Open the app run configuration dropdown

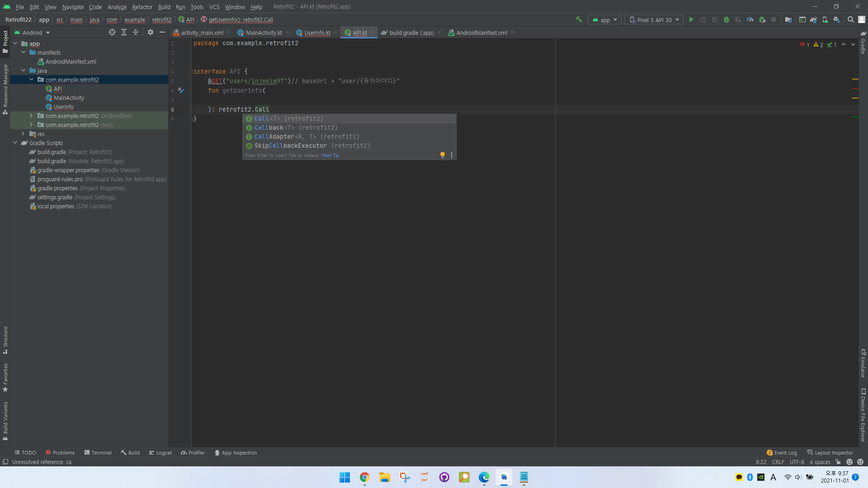pyautogui.click(x=604, y=20)
